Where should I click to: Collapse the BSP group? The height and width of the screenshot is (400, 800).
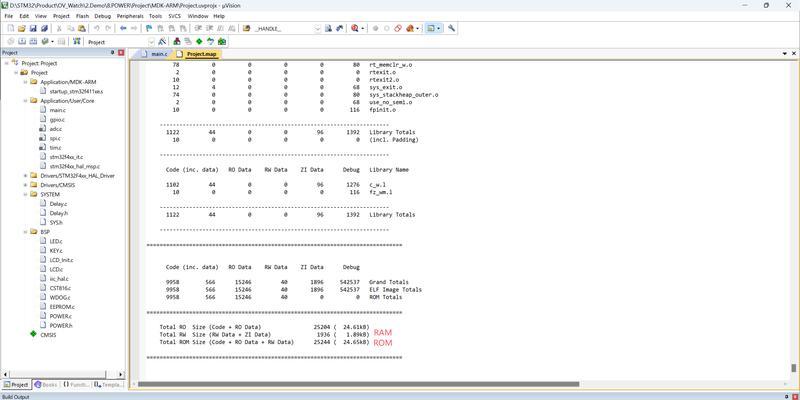pos(26,232)
